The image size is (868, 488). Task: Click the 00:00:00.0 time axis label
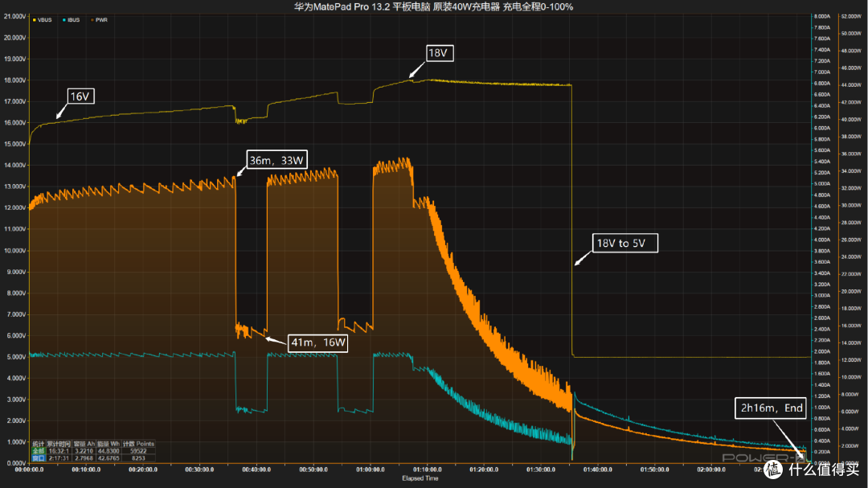point(30,470)
